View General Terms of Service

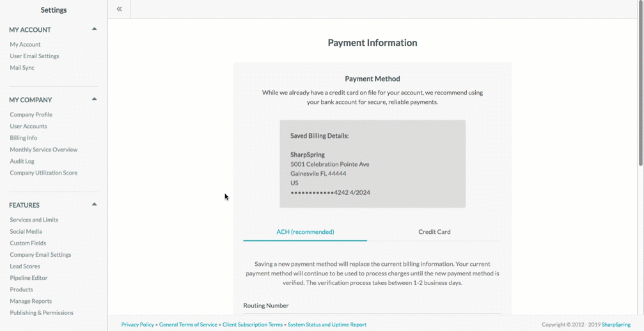[188, 325]
